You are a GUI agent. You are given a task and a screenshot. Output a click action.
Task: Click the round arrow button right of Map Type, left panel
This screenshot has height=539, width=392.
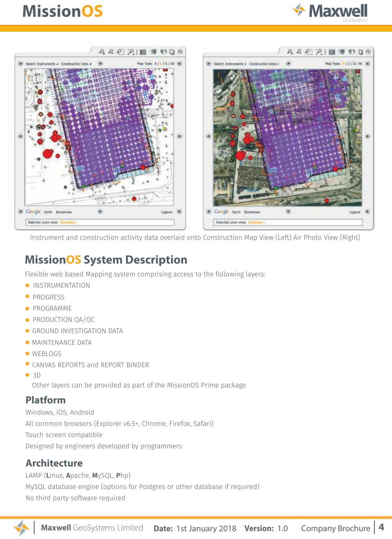tap(179, 64)
